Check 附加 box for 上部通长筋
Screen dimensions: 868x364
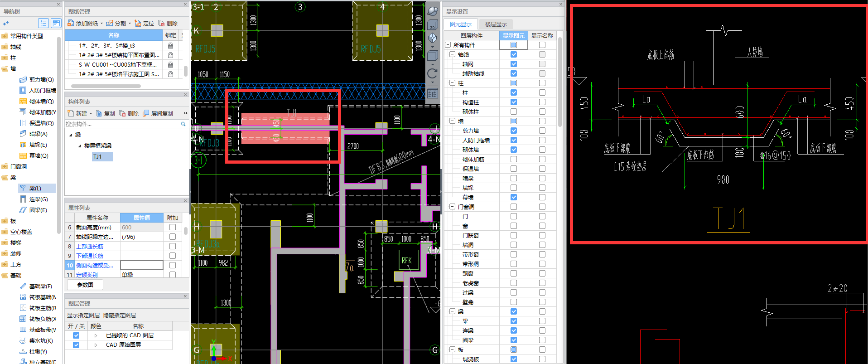(x=173, y=246)
